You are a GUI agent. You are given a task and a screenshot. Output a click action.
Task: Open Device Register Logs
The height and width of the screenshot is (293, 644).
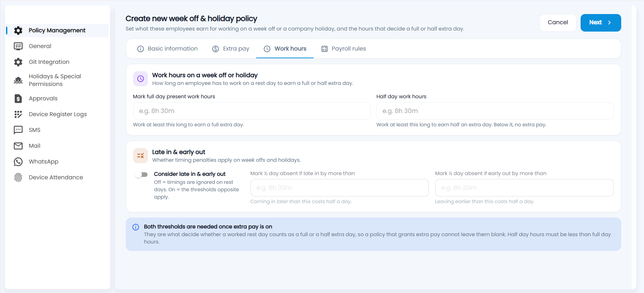57,114
